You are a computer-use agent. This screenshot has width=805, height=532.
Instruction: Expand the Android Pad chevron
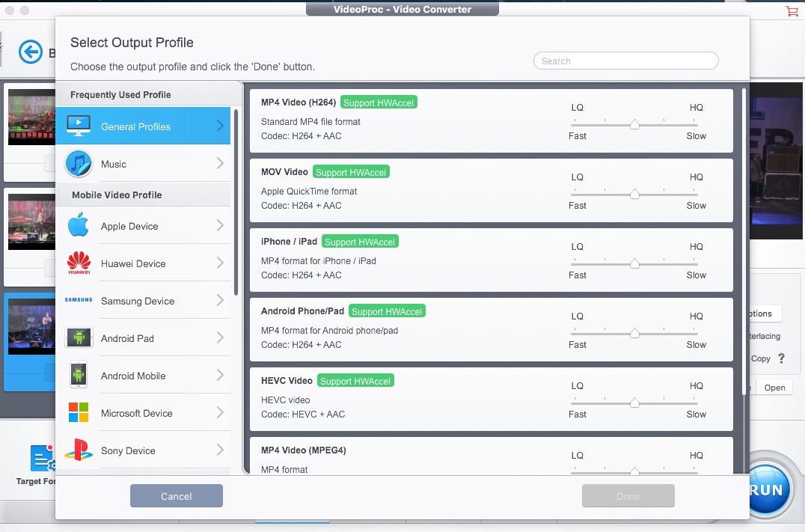pyautogui.click(x=220, y=338)
